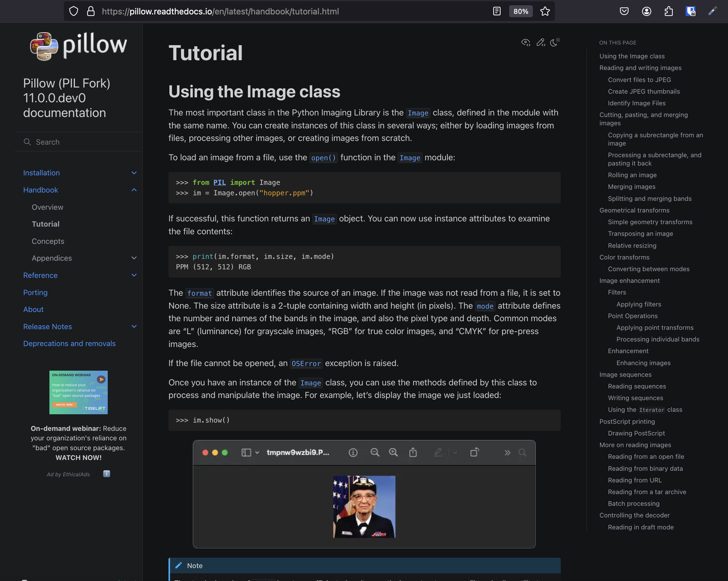Screen dimensions: 728x581
Task: Open the Firefox account icon
Action: click(x=646, y=11)
